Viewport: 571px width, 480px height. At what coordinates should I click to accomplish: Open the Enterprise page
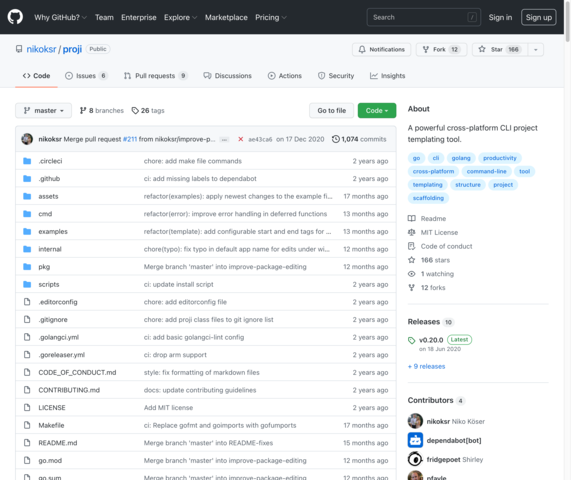[139, 17]
